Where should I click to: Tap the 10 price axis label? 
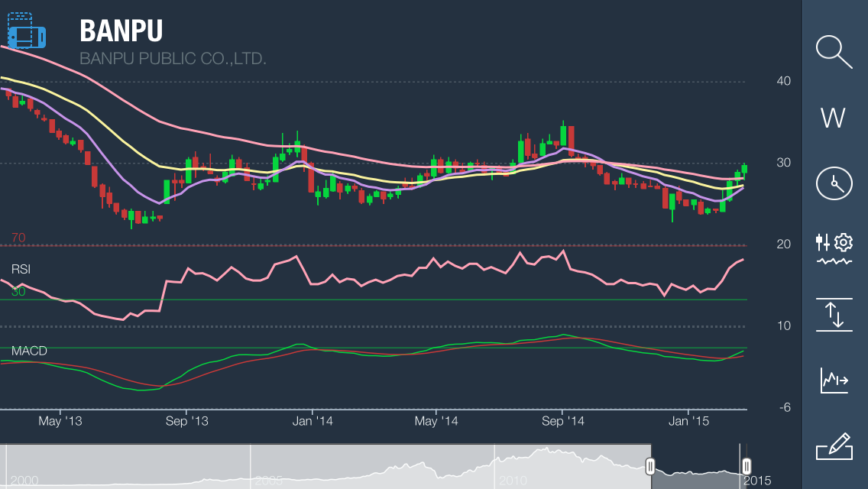783,325
